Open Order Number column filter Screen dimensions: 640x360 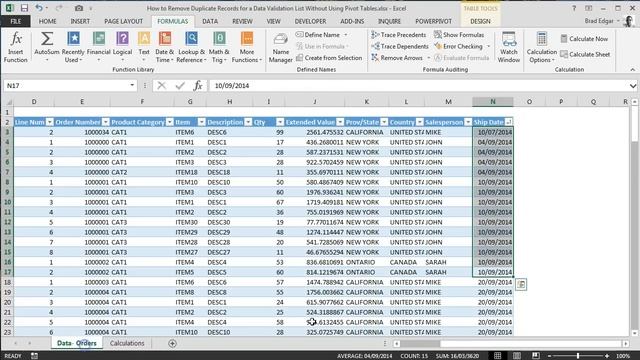tap(106, 122)
